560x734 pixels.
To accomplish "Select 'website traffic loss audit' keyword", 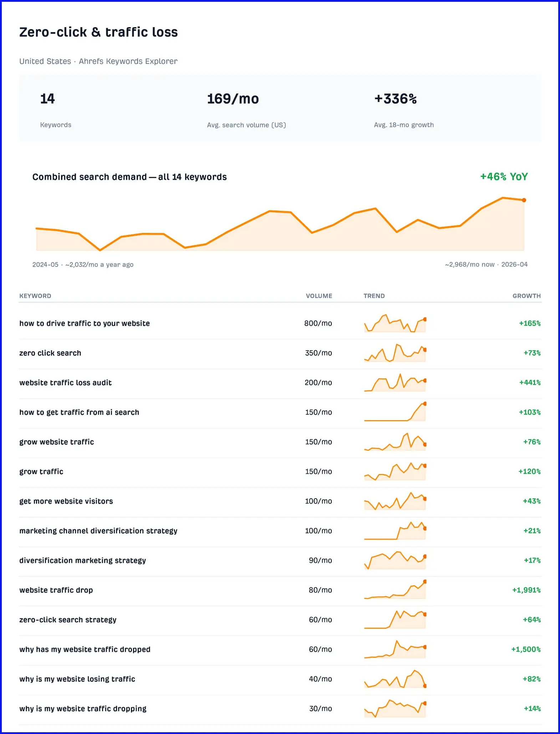I will point(66,383).
